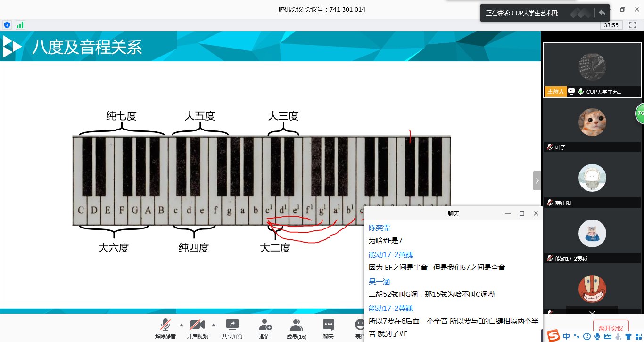Click sender name 陈奕霏 in chat
Screen dimensions: 644x342
[379, 228]
